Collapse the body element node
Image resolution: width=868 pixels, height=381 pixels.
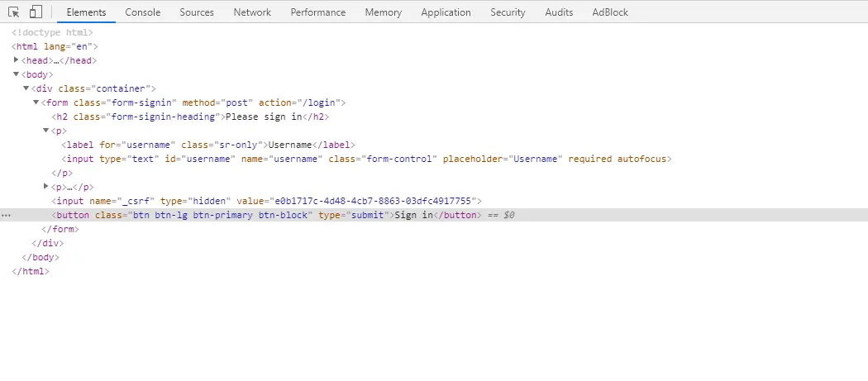click(16, 74)
